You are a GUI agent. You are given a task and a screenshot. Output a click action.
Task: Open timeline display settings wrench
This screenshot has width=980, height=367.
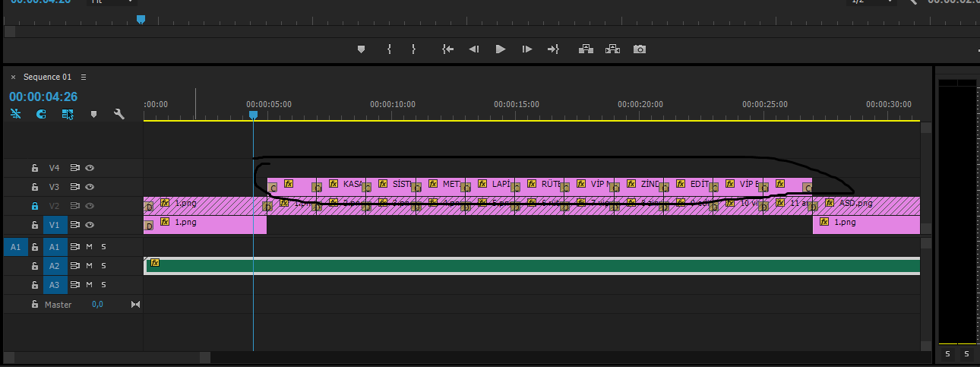click(119, 114)
